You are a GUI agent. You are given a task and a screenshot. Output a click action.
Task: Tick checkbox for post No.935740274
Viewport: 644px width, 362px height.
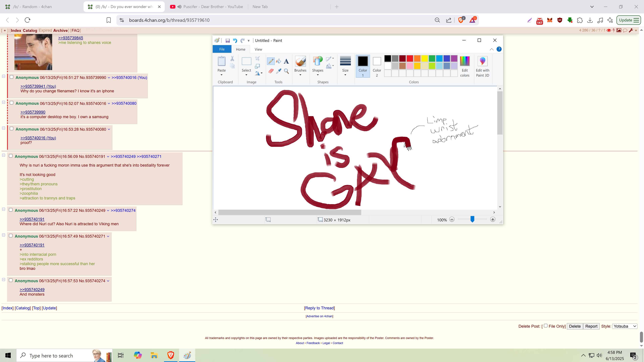tap(11, 280)
